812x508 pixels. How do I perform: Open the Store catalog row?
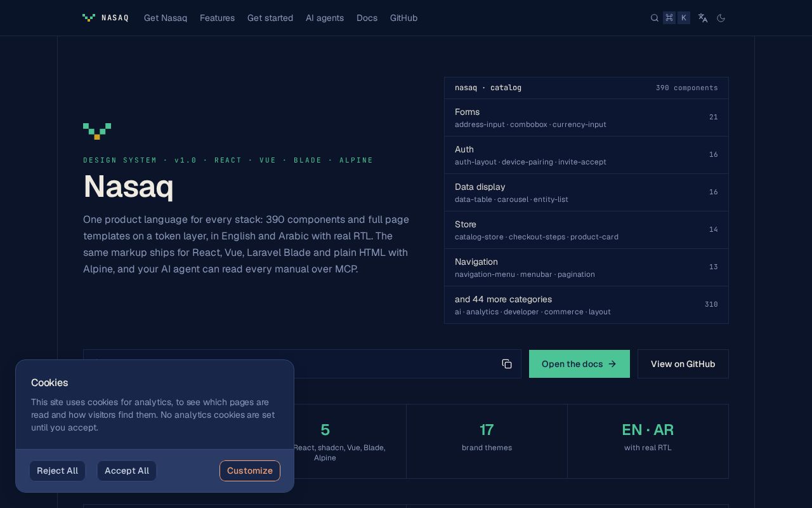pos(586,230)
